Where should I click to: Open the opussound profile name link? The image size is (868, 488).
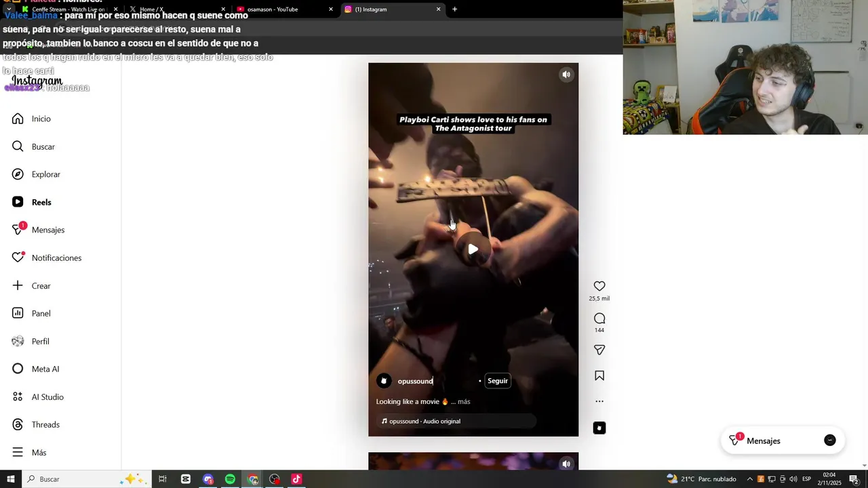click(415, 381)
